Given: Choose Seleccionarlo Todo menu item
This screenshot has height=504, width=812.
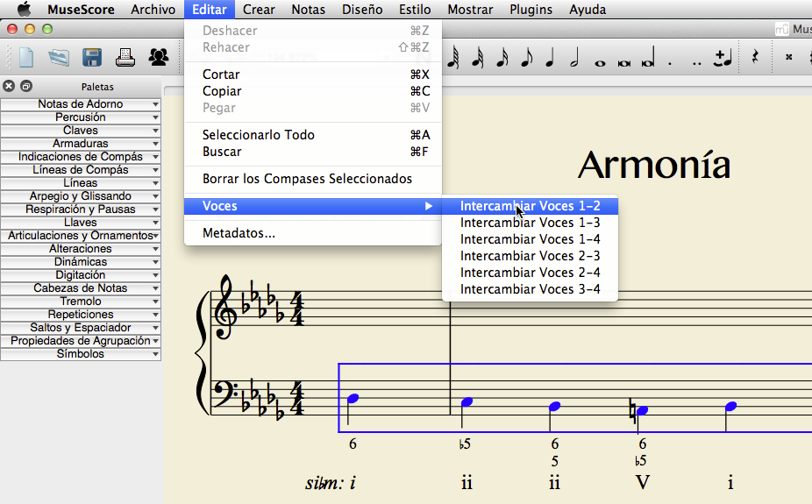Looking at the screenshot, I should (x=313, y=135).
